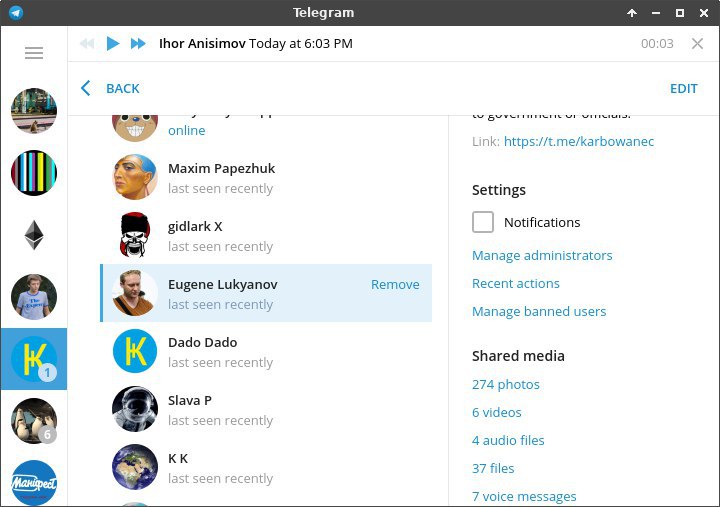Image resolution: width=720 pixels, height=507 pixels.
Task: Open chat with street photo avatar
Action: pyautogui.click(x=34, y=111)
